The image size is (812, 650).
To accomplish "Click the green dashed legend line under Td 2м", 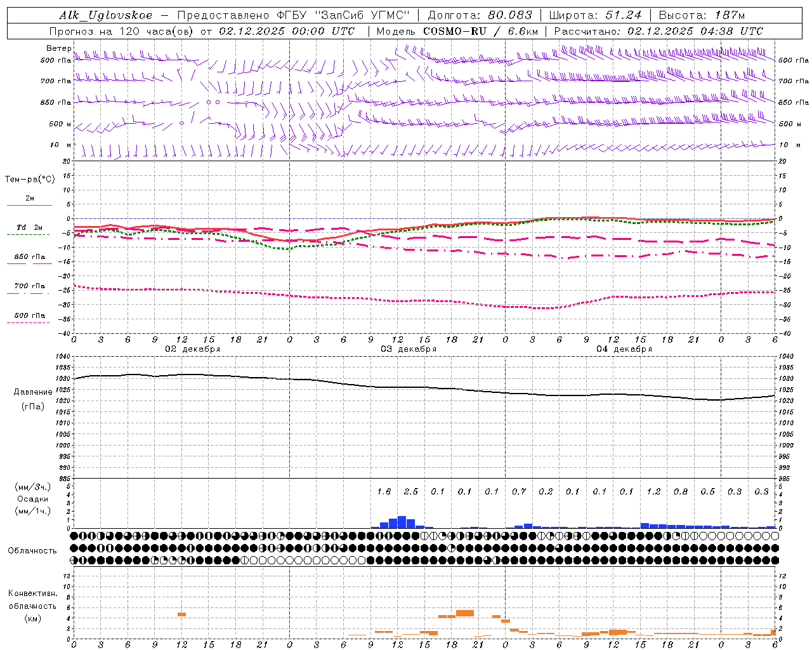I will 28,235.
